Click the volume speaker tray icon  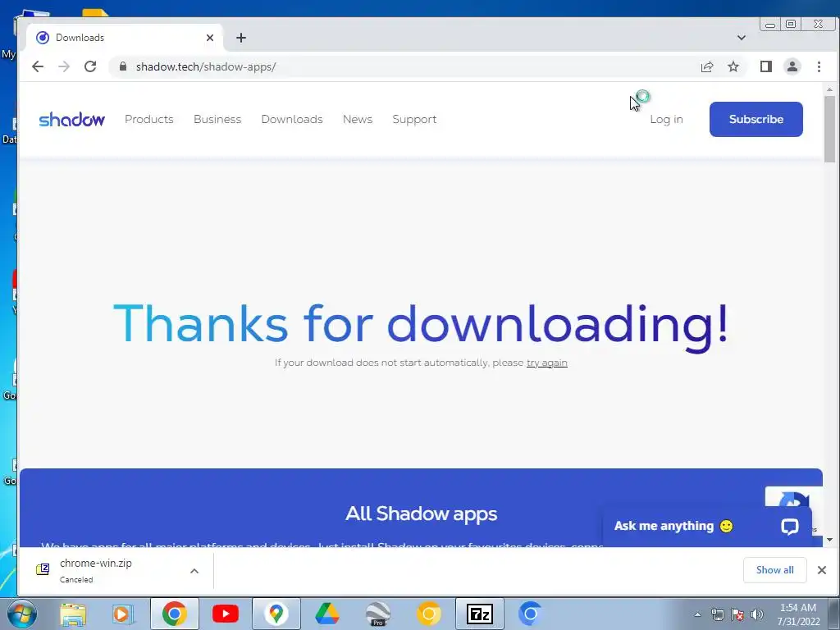tap(757, 614)
